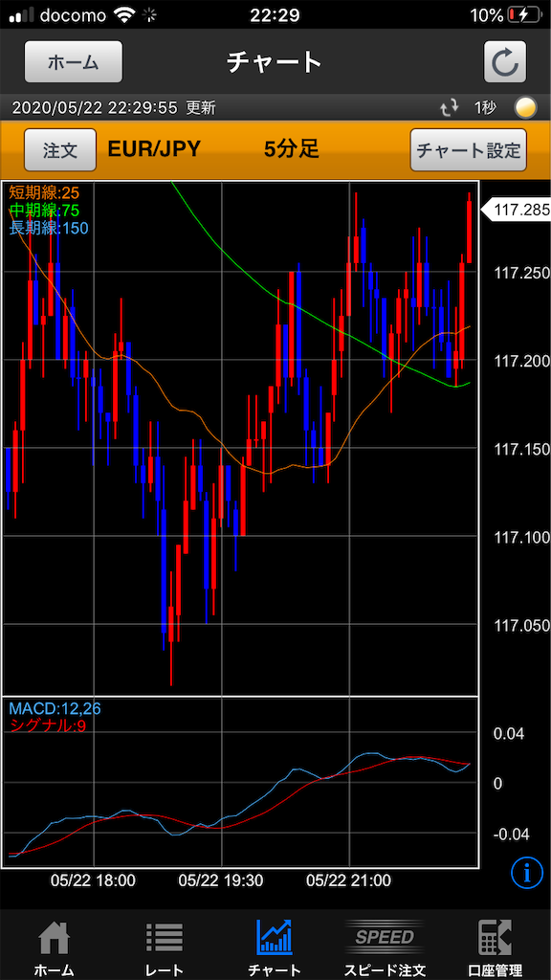
Task: Switch to the レート tab
Action: (165, 947)
